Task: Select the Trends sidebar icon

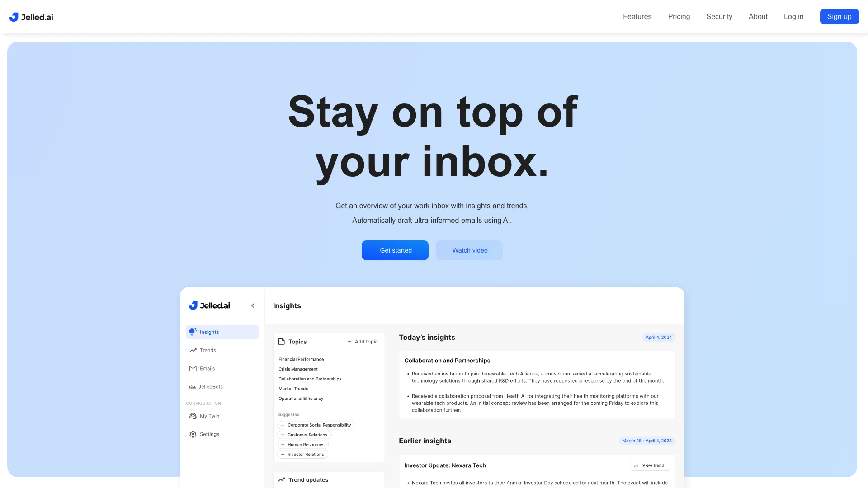Action: pos(193,350)
